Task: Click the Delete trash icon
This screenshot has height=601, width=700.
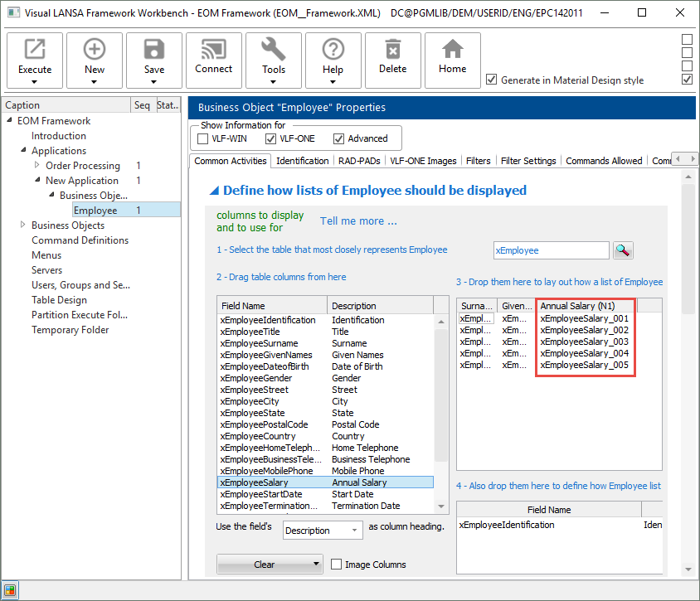Action: pos(393,49)
